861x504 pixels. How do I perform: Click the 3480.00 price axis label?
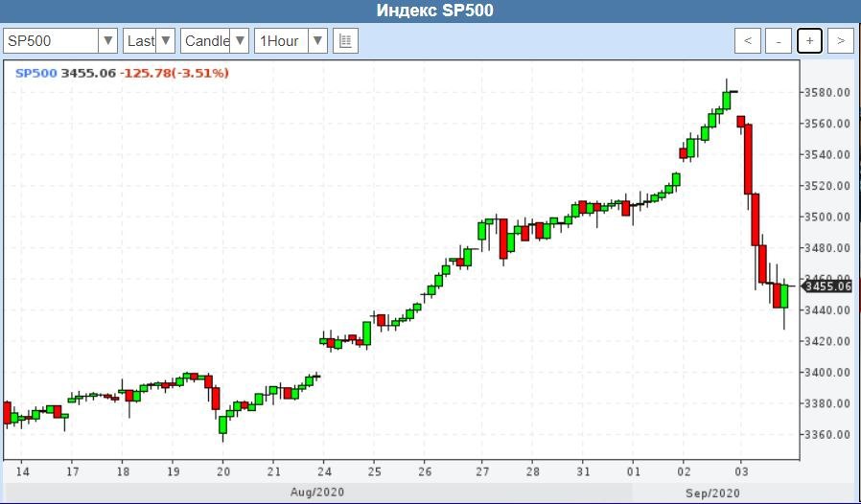[x=827, y=248]
